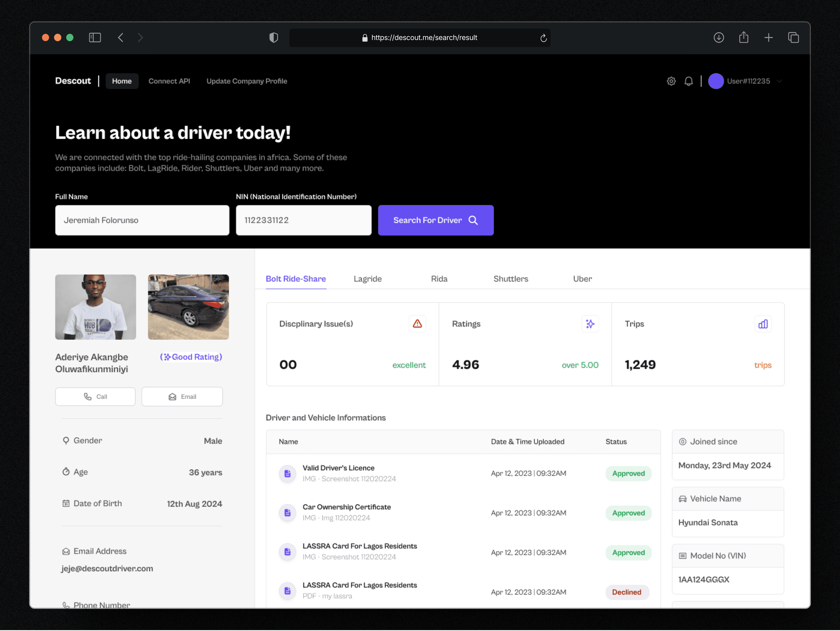840x631 pixels.
Task: Switch to the Uber tab
Action: [x=582, y=278]
